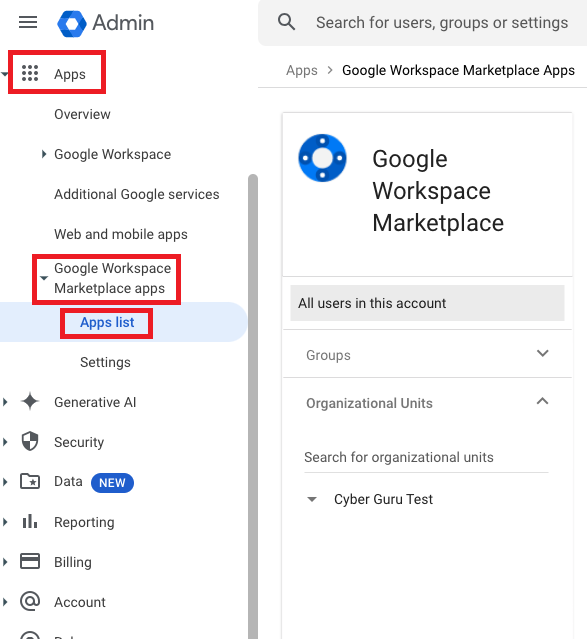Open Google Workspace in sidebar
This screenshot has width=587, height=639.
(x=113, y=154)
